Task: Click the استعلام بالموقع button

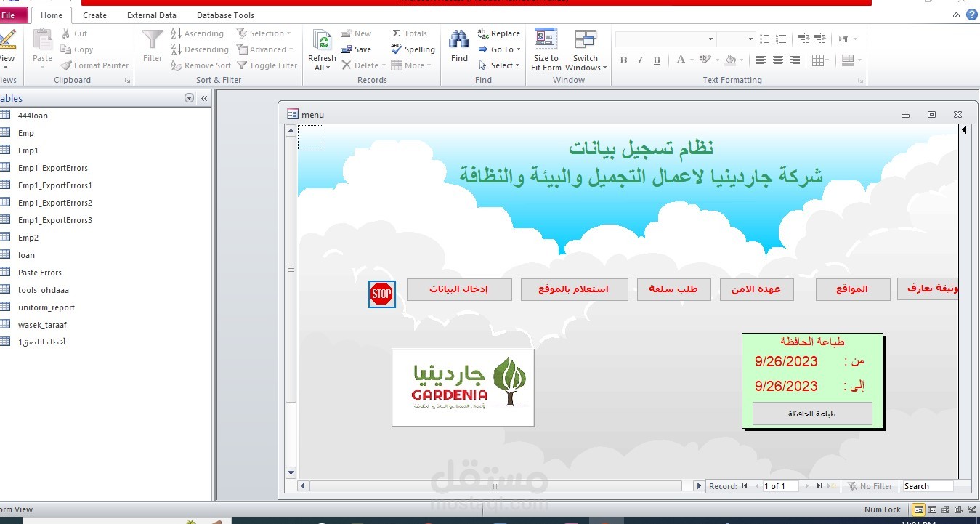Action: pos(573,289)
